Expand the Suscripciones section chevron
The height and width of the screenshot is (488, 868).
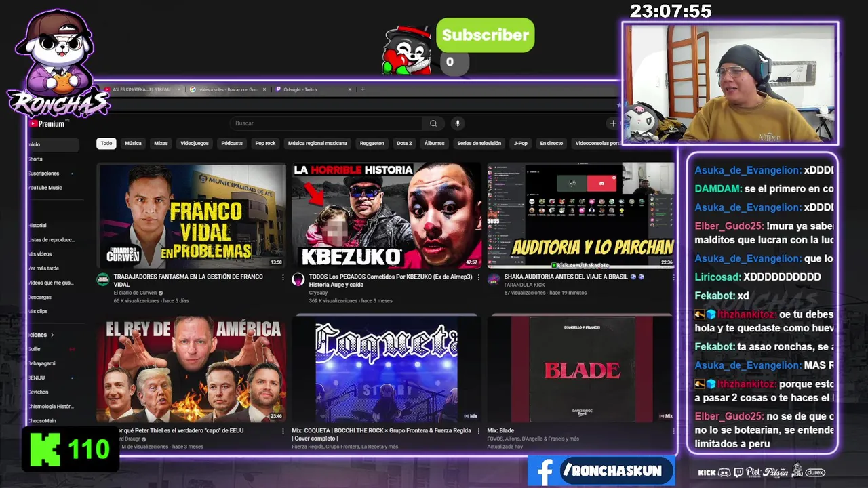(x=52, y=335)
